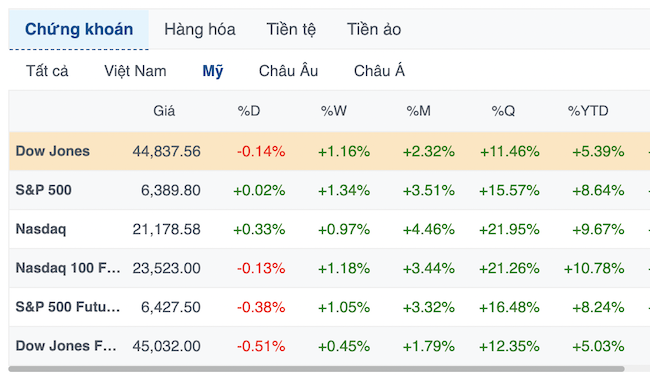
Task: Select the Mỹ market filter
Action: tap(213, 71)
